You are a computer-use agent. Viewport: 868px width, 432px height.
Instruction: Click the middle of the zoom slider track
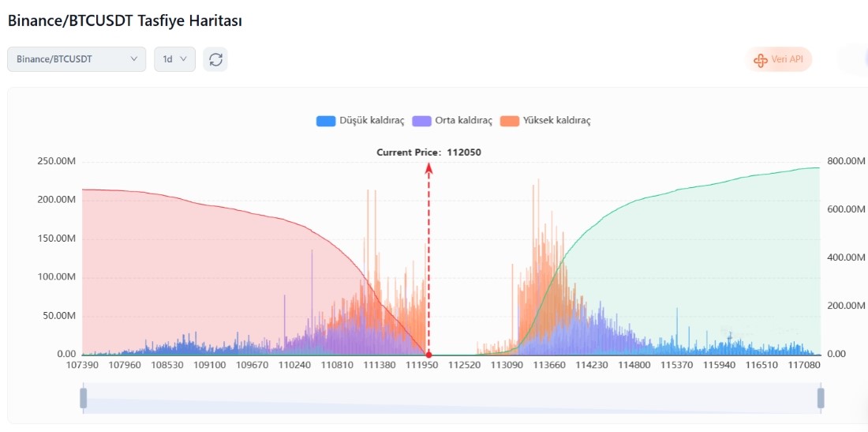[x=451, y=398]
